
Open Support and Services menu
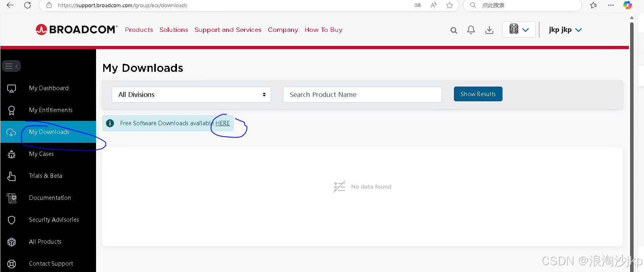tap(228, 30)
